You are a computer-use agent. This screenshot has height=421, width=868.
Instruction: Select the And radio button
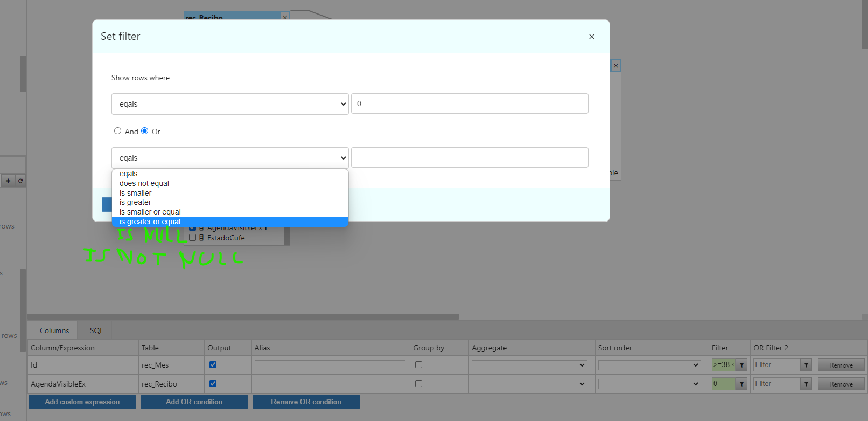(x=117, y=131)
